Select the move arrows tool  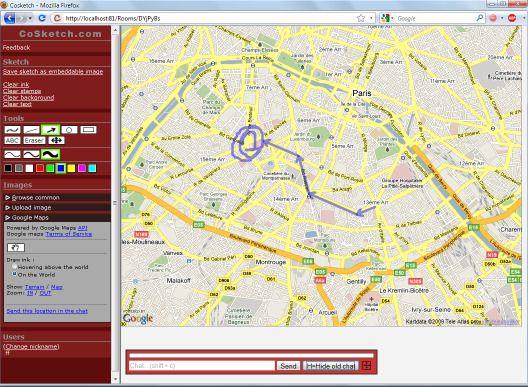pos(56,140)
